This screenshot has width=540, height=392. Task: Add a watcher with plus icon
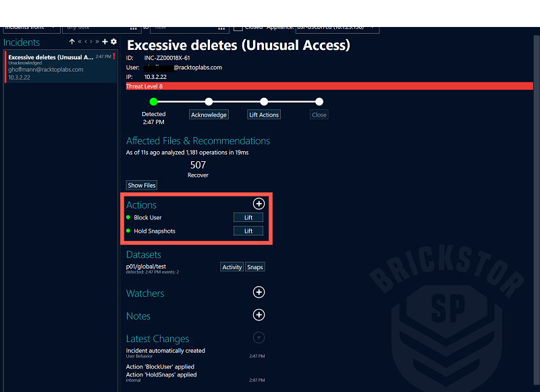click(x=259, y=292)
